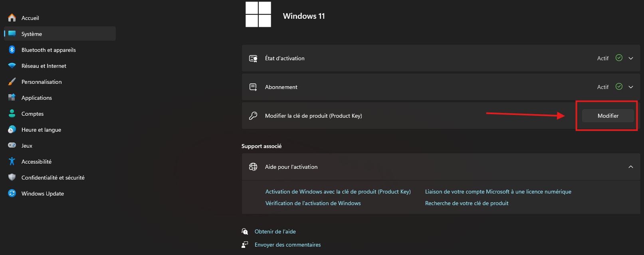Open Personnalisation settings

pos(60,82)
